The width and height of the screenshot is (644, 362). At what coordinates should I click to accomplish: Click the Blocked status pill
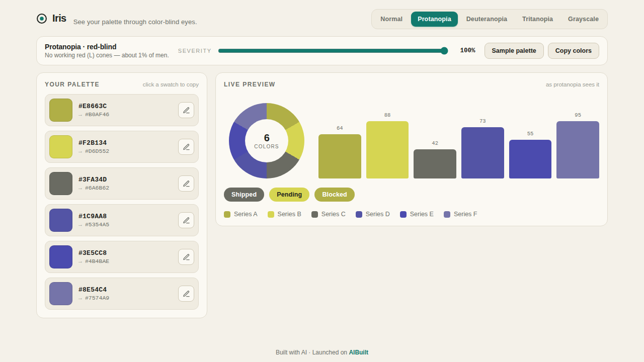[x=335, y=195]
